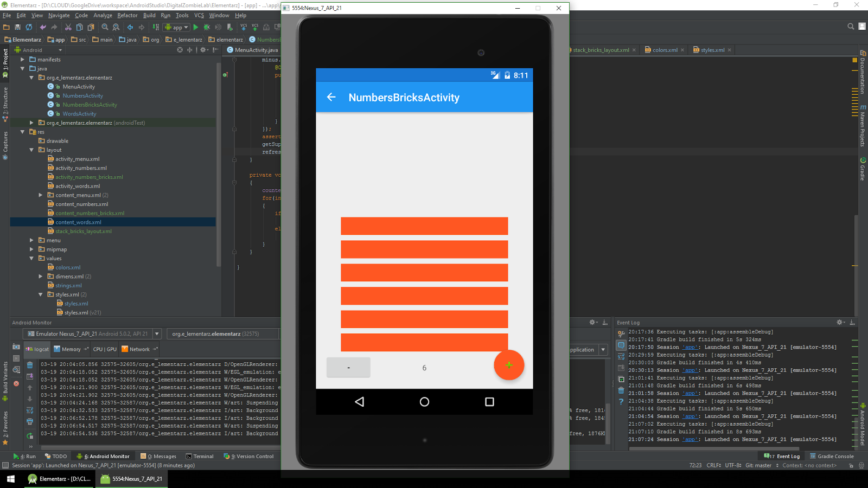Click the Event Log help question mark
Screen dimensions: 868x488
[621, 402]
